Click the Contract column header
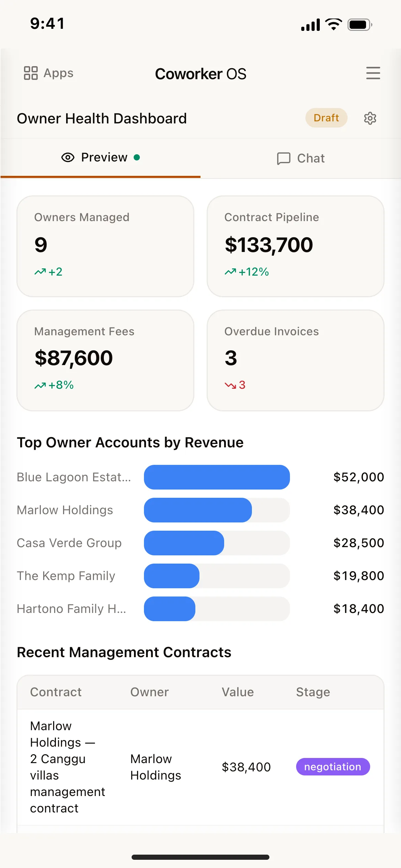This screenshot has height=868, width=401. click(56, 692)
